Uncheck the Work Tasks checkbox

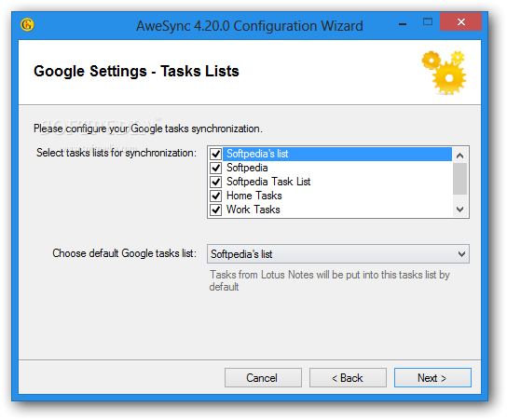pos(215,210)
